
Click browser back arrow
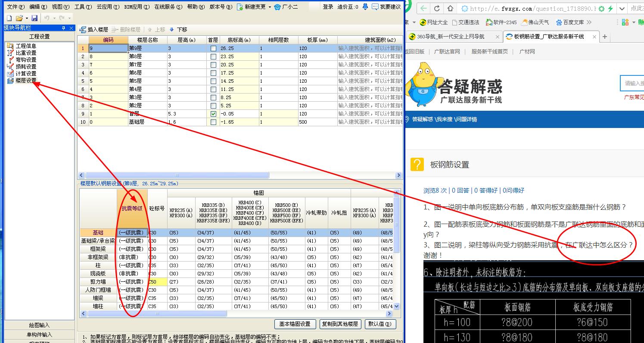tap(424, 9)
